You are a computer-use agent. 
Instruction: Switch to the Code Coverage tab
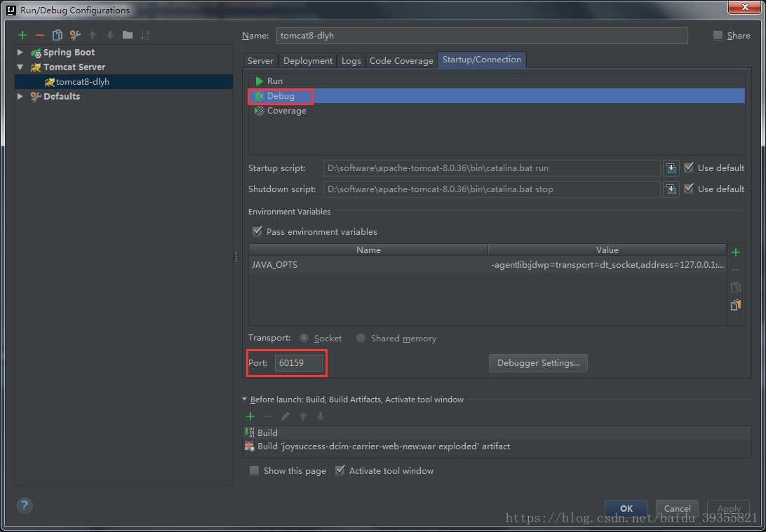(401, 60)
